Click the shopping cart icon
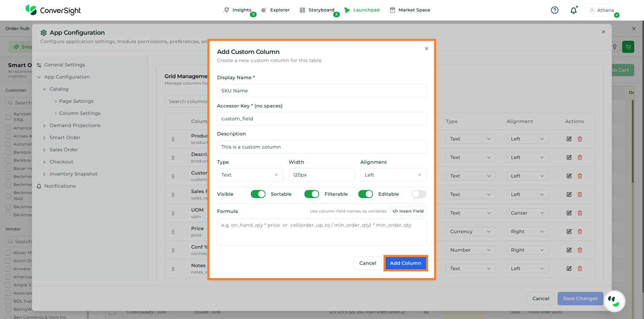The height and width of the screenshot is (319, 644). [628, 47]
